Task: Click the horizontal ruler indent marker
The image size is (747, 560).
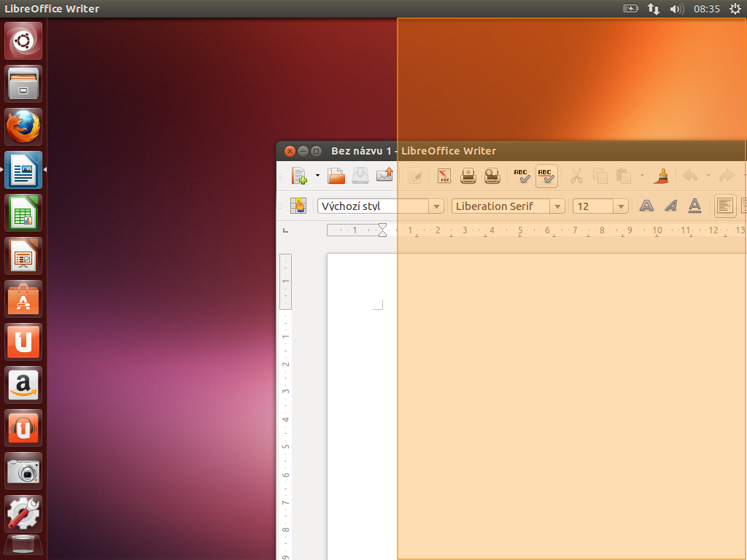Action: pyautogui.click(x=382, y=230)
